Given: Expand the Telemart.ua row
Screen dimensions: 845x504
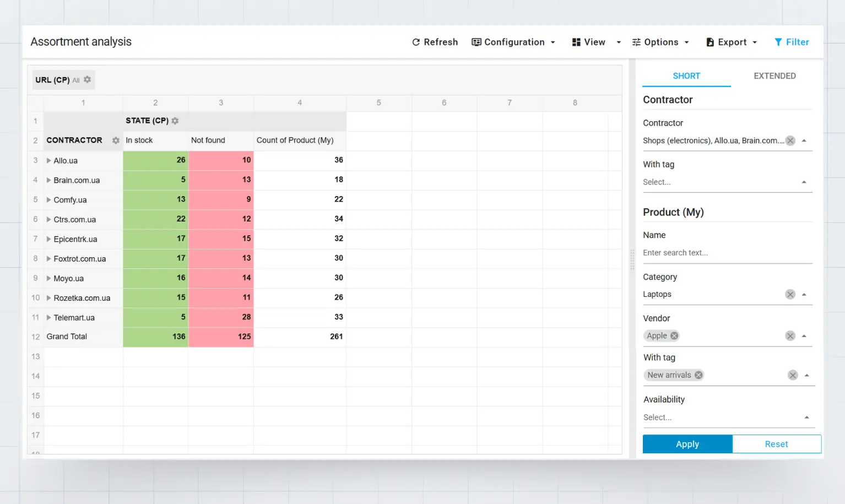Looking at the screenshot, I should pyautogui.click(x=49, y=318).
